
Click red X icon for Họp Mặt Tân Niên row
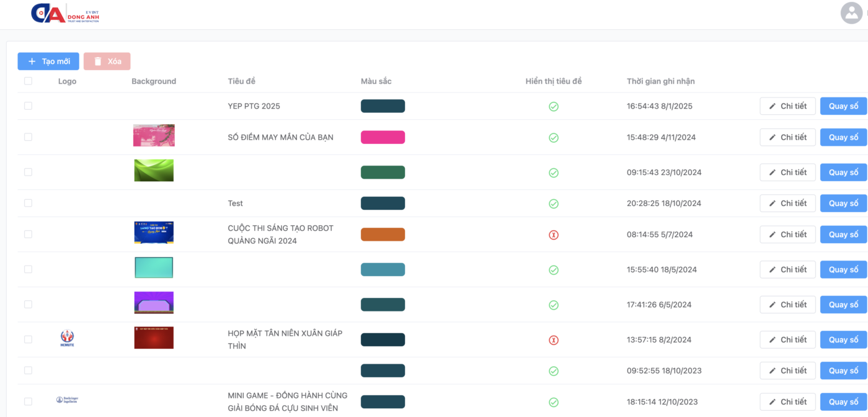[x=554, y=340]
